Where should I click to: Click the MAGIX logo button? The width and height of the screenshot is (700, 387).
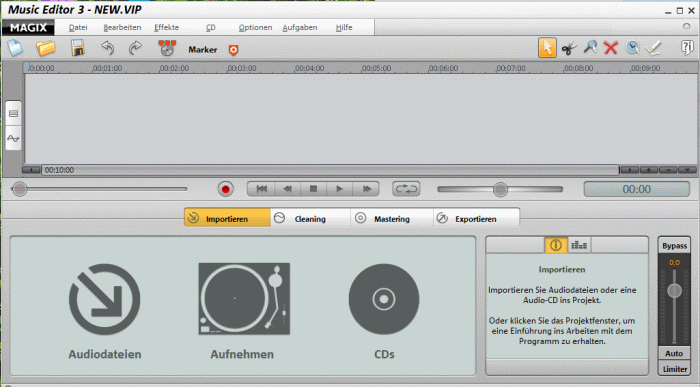[28, 28]
